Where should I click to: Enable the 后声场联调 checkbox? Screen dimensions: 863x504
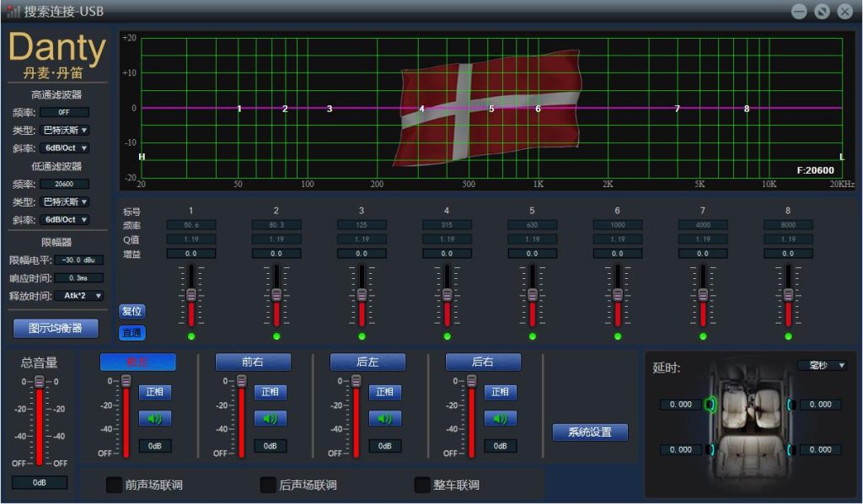pyautogui.click(x=268, y=485)
